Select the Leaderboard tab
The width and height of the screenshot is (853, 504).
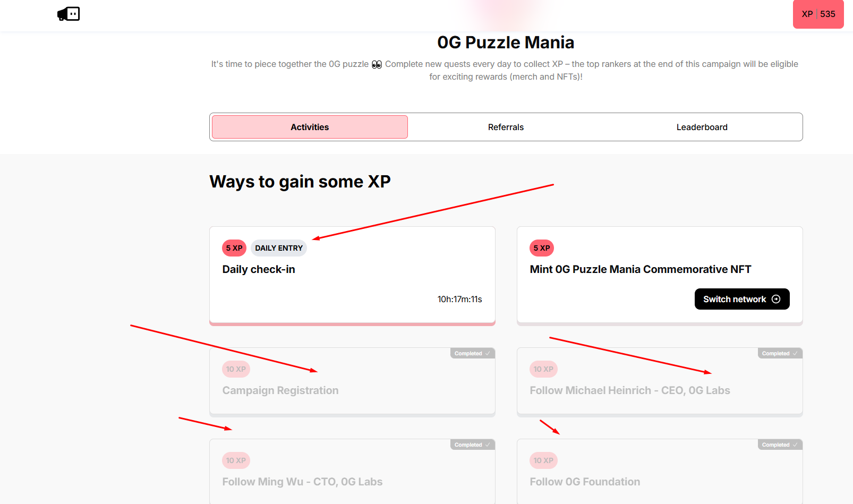702,127
